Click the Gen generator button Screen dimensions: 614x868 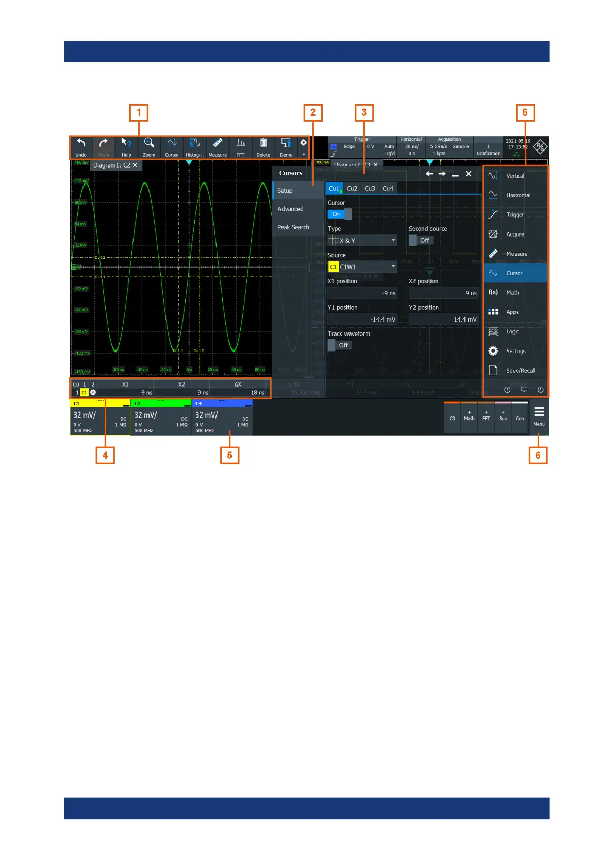pyautogui.click(x=520, y=418)
